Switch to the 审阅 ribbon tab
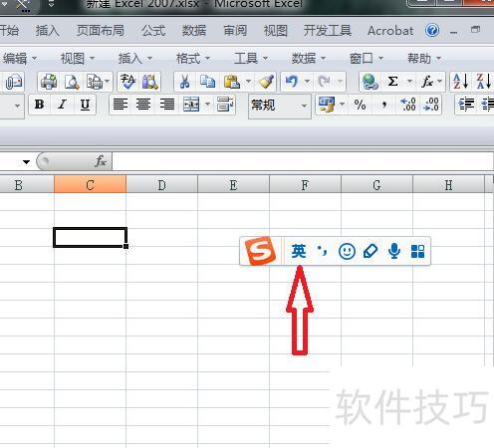 pyautogui.click(x=235, y=31)
